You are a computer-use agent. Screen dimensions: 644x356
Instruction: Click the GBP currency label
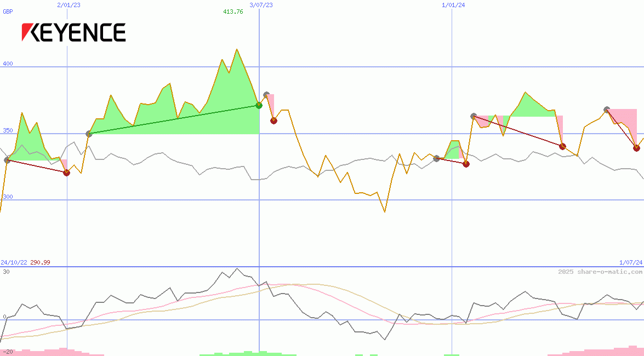pyautogui.click(x=8, y=12)
